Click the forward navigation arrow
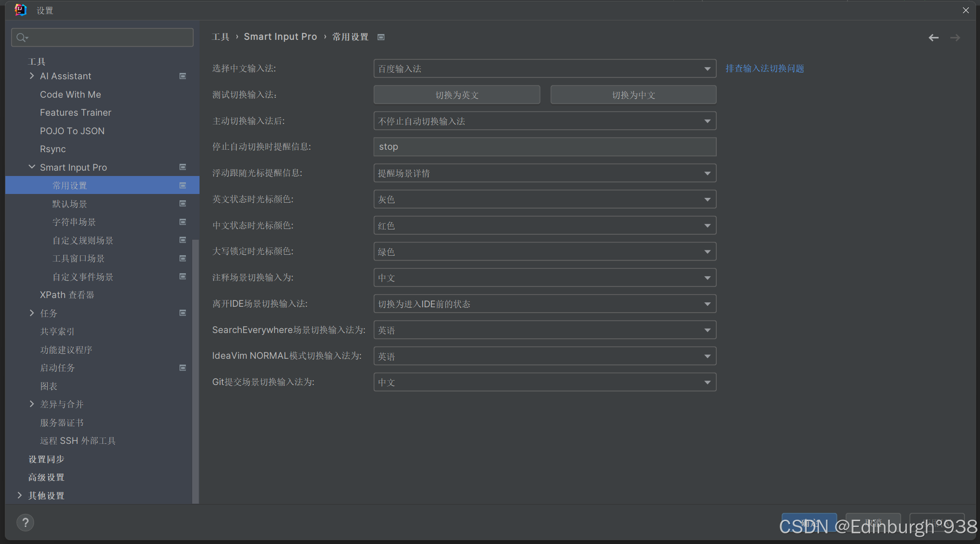This screenshot has height=544, width=980. click(955, 37)
